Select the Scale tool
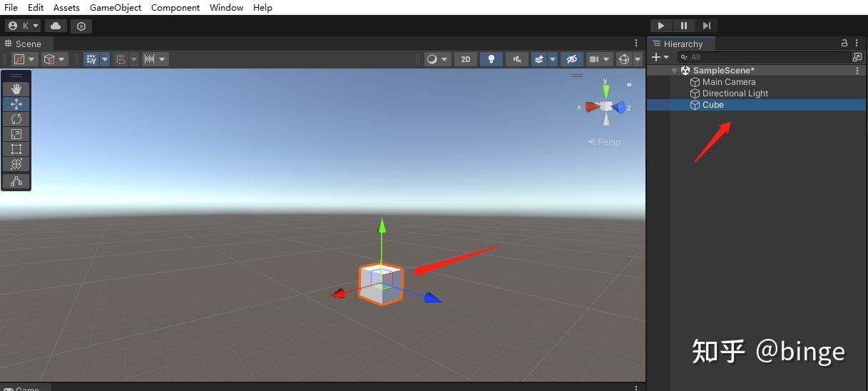 (x=16, y=134)
